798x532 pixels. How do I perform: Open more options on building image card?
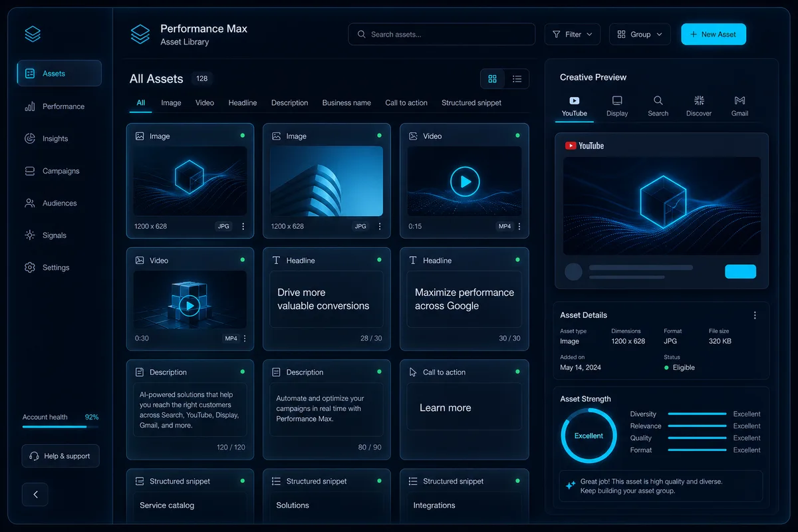pyautogui.click(x=380, y=226)
